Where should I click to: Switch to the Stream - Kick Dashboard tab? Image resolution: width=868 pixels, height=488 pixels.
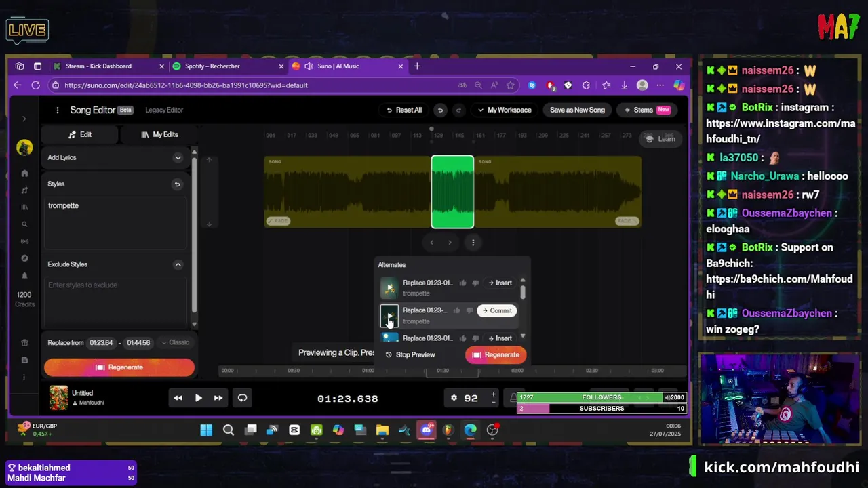(108, 66)
